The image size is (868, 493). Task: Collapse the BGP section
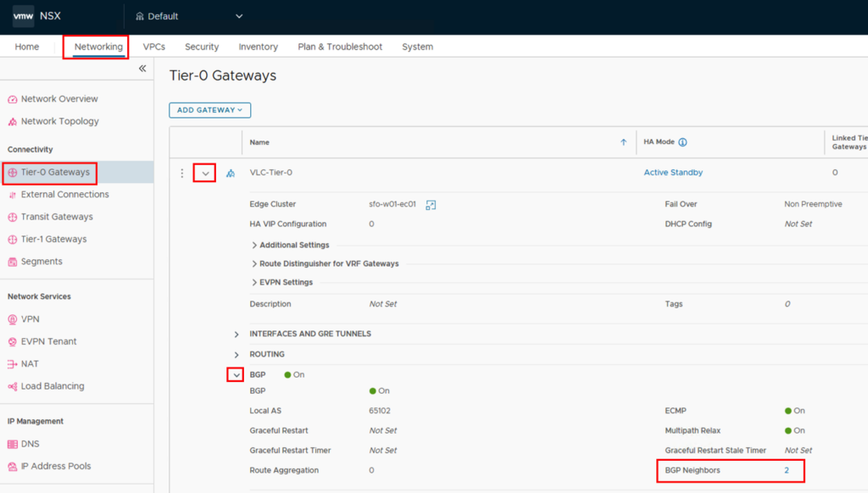click(x=236, y=374)
